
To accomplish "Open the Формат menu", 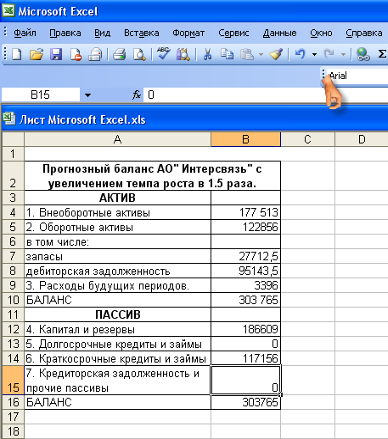I will [x=188, y=33].
